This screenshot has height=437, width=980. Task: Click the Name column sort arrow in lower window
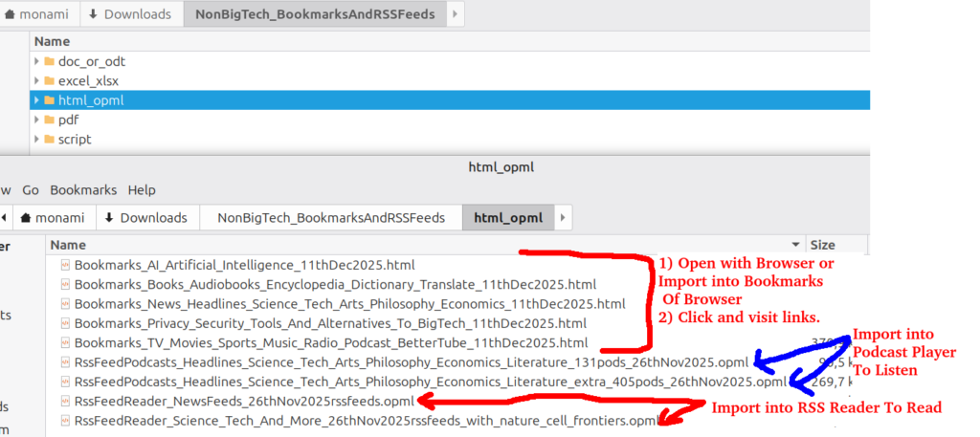click(795, 245)
